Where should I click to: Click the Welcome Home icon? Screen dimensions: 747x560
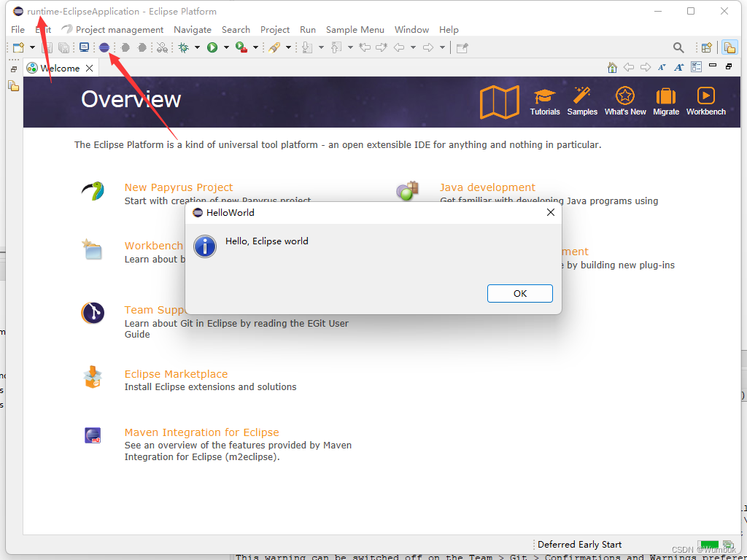click(612, 68)
